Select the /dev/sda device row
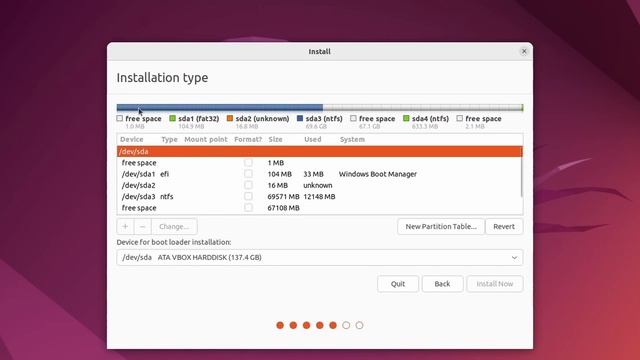The height and width of the screenshot is (360, 640). pos(320,151)
